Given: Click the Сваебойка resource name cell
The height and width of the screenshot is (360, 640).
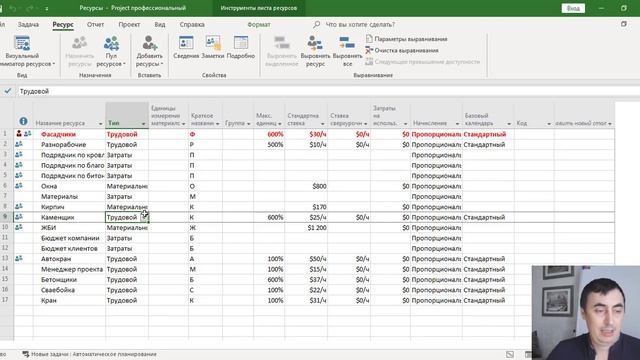Looking at the screenshot, I should [x=69, y=290].
